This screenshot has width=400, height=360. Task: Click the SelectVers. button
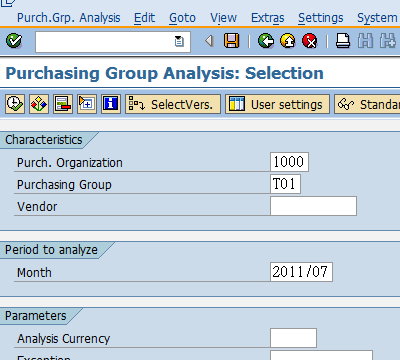coord(173,104)
